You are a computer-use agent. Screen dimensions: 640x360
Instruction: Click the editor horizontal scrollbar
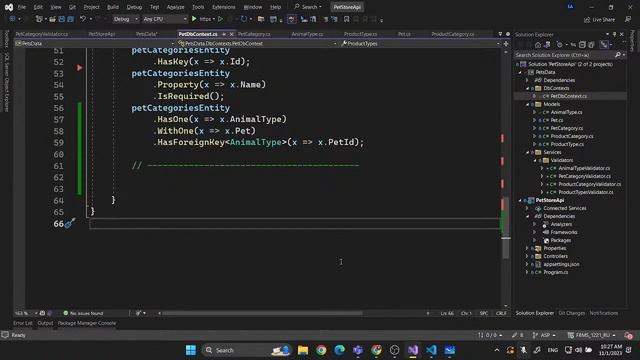coord(262,313)
